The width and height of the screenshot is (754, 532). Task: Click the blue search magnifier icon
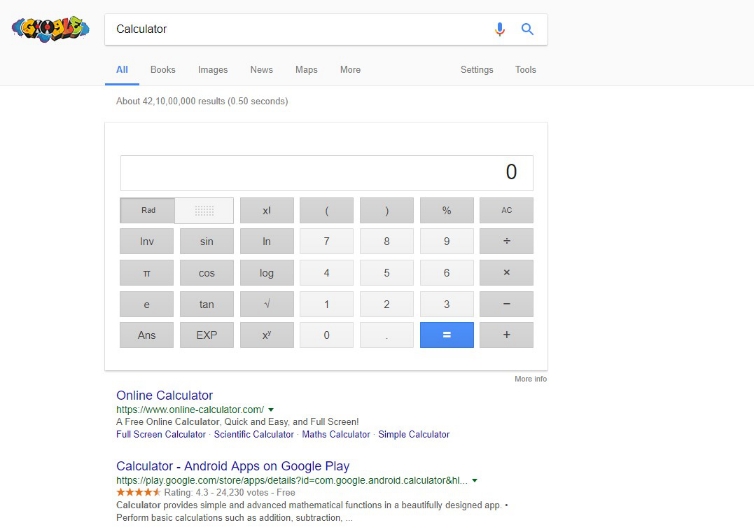(x=527, y=29)
